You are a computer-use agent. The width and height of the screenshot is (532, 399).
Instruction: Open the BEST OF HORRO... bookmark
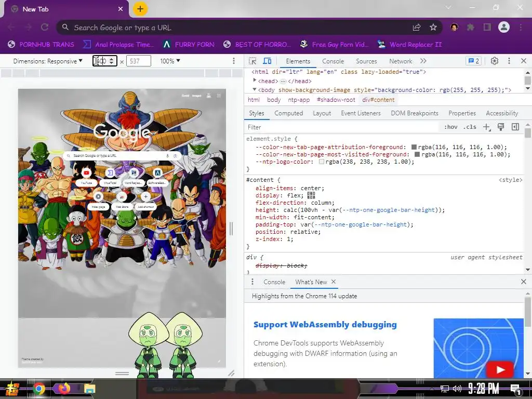[258, 45]
